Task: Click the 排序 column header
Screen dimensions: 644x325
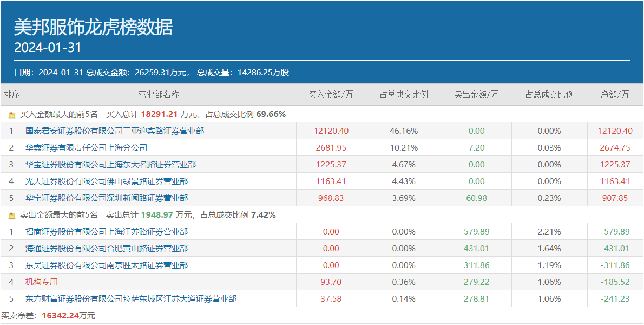Action: (x=11, y=95)
